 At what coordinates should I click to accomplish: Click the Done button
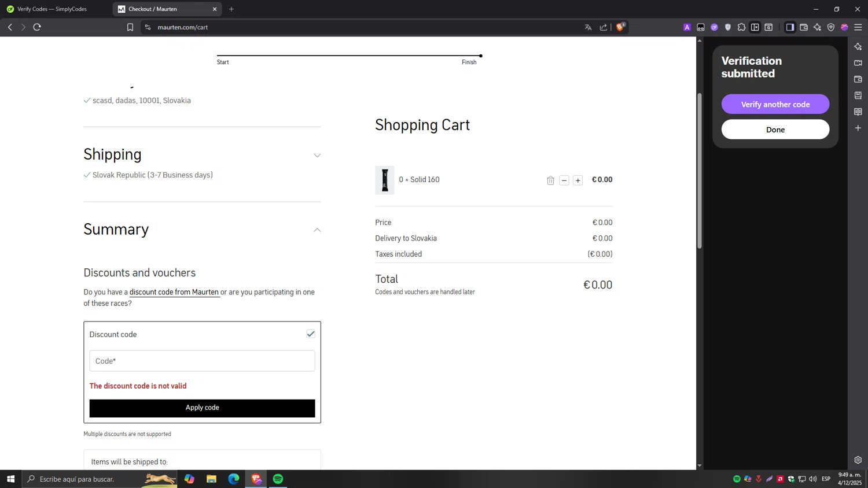pyautogui.click(x=775, y=130)
